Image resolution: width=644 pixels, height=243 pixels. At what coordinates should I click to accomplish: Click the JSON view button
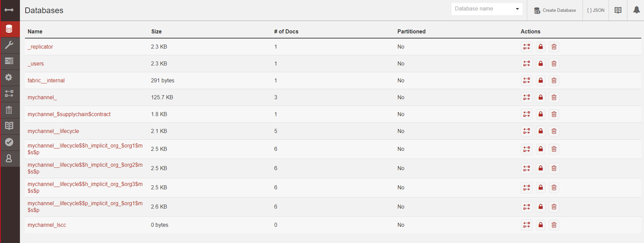point(596,10)
